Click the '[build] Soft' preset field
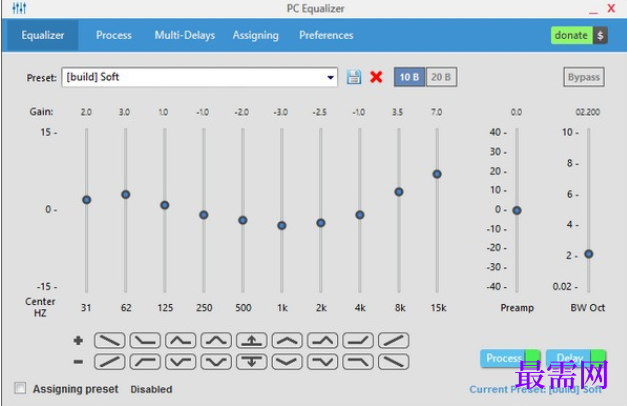 [x=199, y=77]
